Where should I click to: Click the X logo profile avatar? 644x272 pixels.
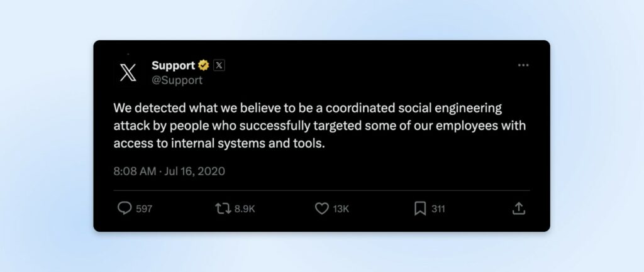pyautogui.click(x=128, y=72)
